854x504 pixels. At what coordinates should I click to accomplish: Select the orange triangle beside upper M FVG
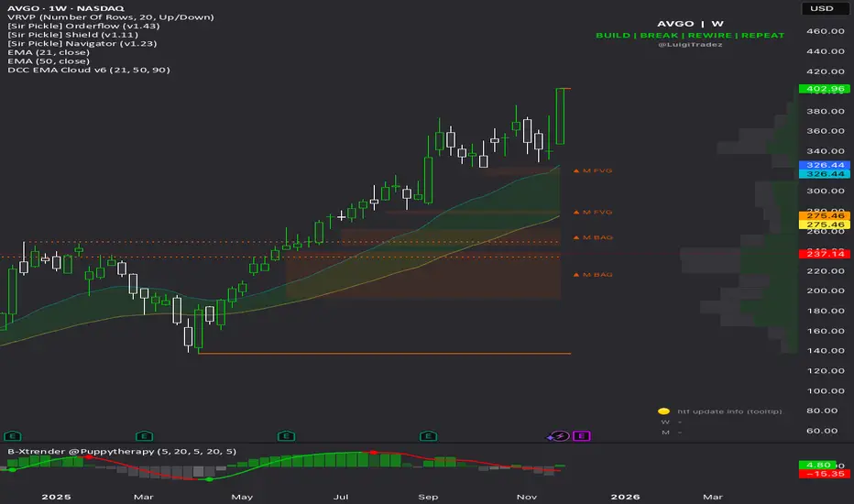[x=576, y=170]
